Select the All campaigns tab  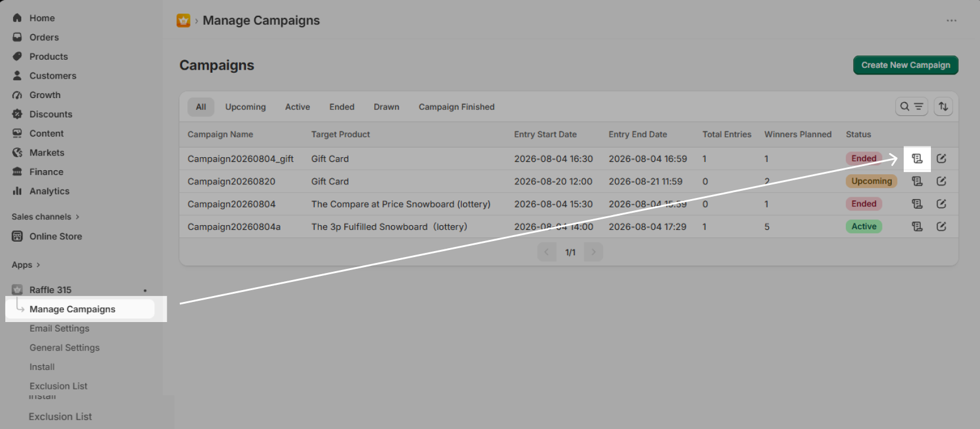click(201, 107)
